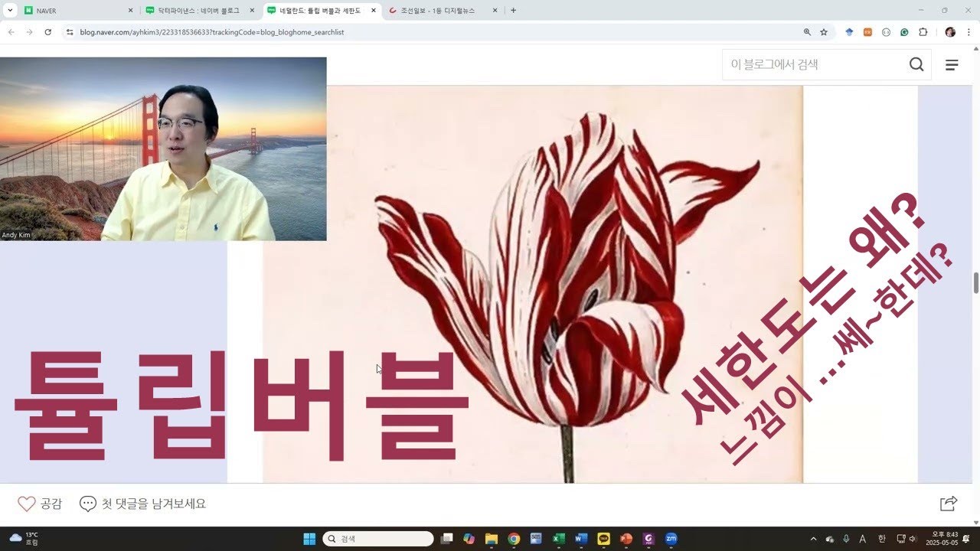The image size is (980, 551).
Task: Switch to Chrome on the taskbar
Action: tap(514, 539)
